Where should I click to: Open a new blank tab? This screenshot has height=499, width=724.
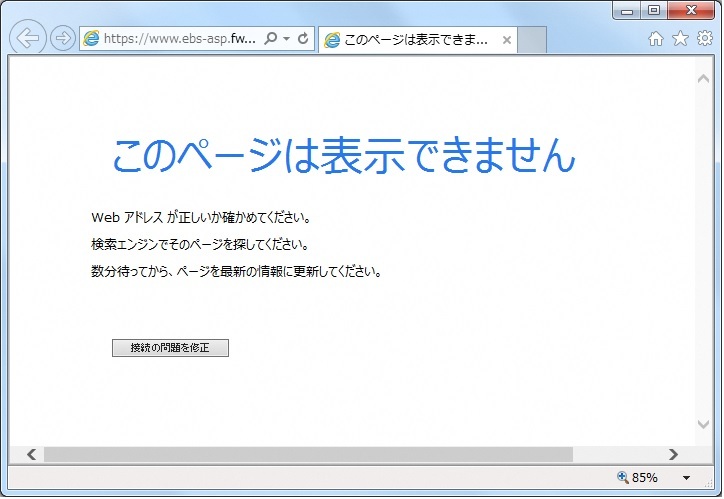tap(534, 40)
